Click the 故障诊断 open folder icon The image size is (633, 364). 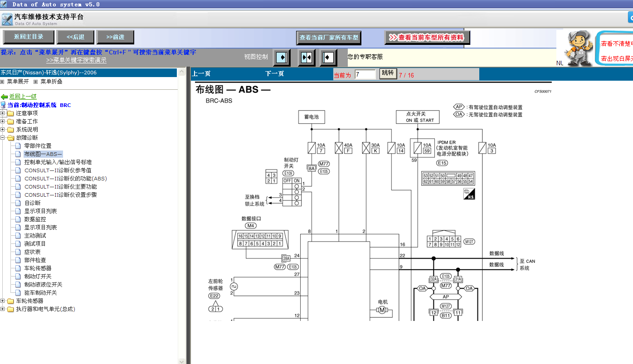(x=10, y=138)
